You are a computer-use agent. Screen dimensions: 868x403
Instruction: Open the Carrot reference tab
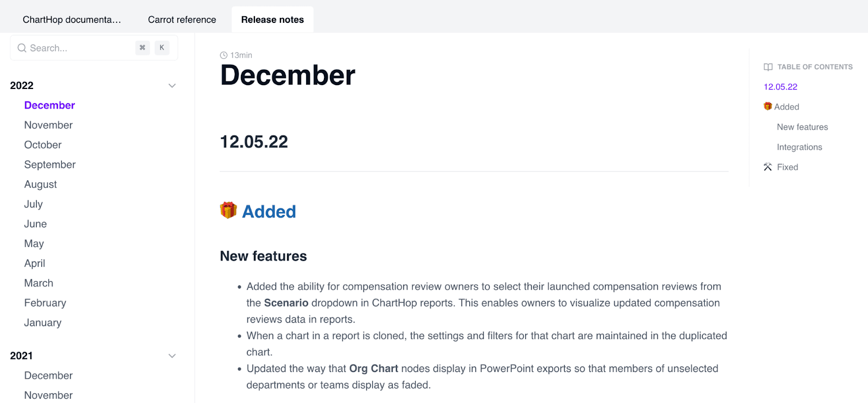182,20
